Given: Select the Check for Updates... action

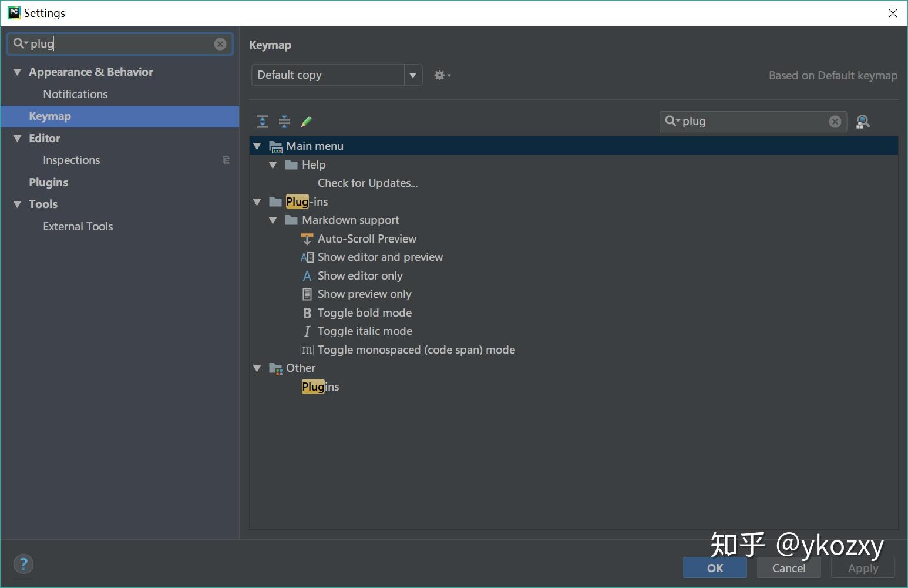Looking at the screenshot, I should [x=368, y=183].
